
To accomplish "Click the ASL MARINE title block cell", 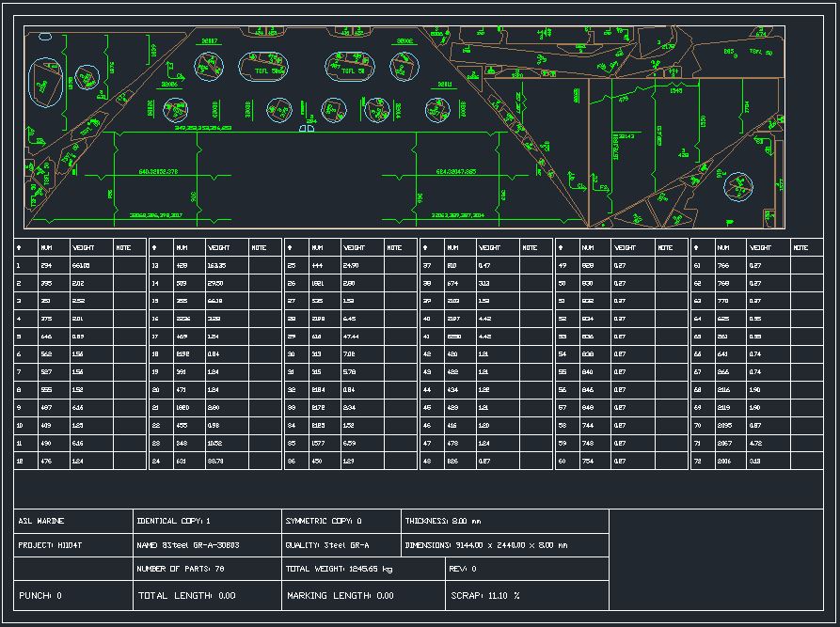I will coord(42,521).
